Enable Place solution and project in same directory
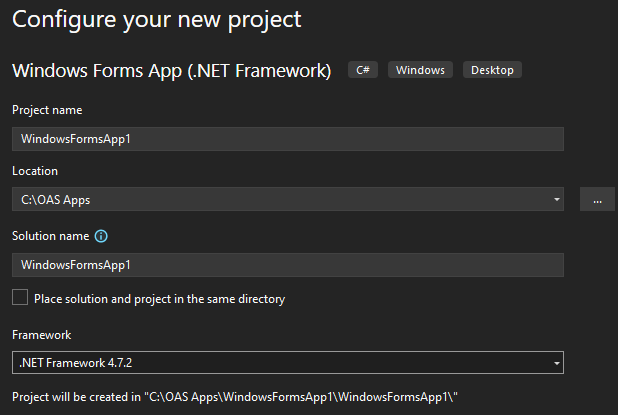 tap(20, 298)
